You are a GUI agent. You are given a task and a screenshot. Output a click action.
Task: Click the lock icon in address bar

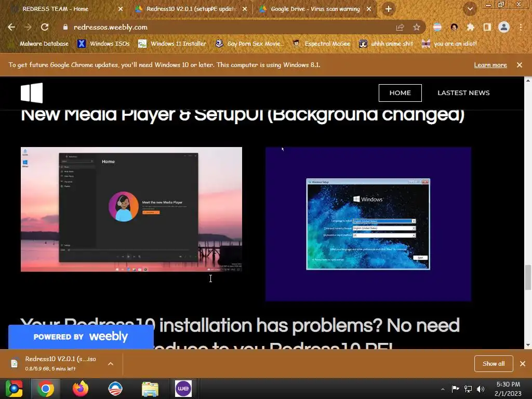click(x=65, y=27)
